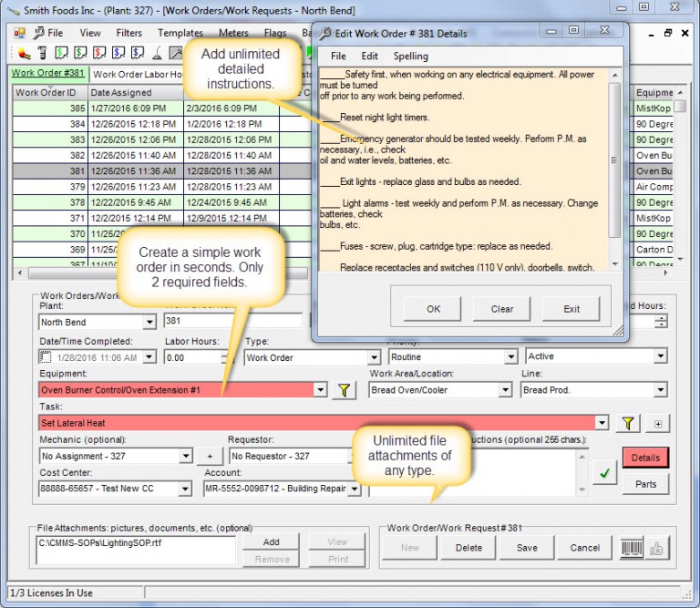Open the Meters menu
The height and width of the screenshot is (608, 700).
coord(233,33)
